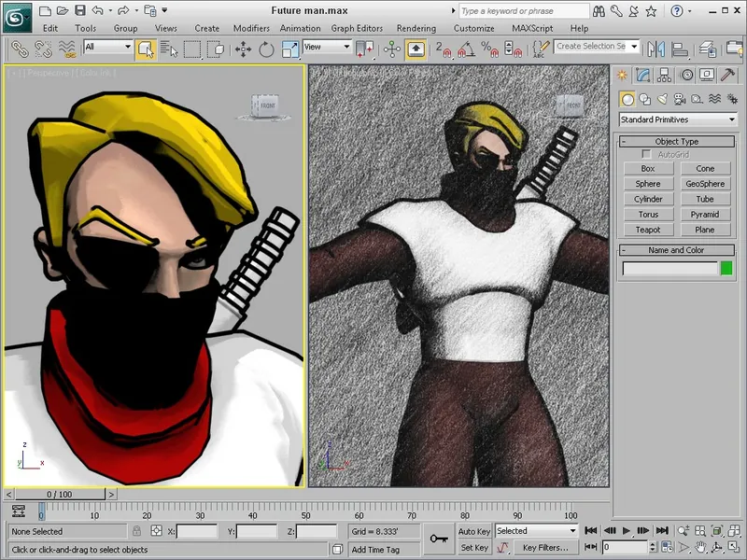
Task: Activate the Select and Rotate tool
Action: coord(266,49)
